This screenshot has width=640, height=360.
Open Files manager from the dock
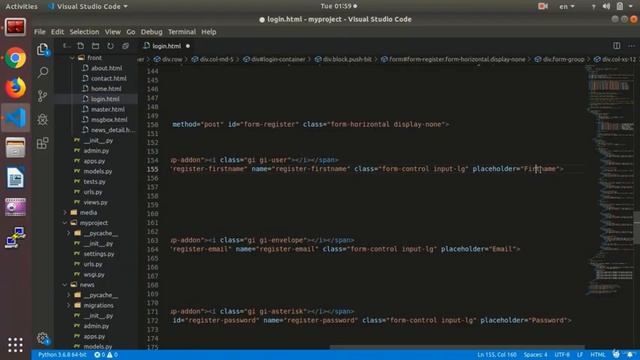16,147
